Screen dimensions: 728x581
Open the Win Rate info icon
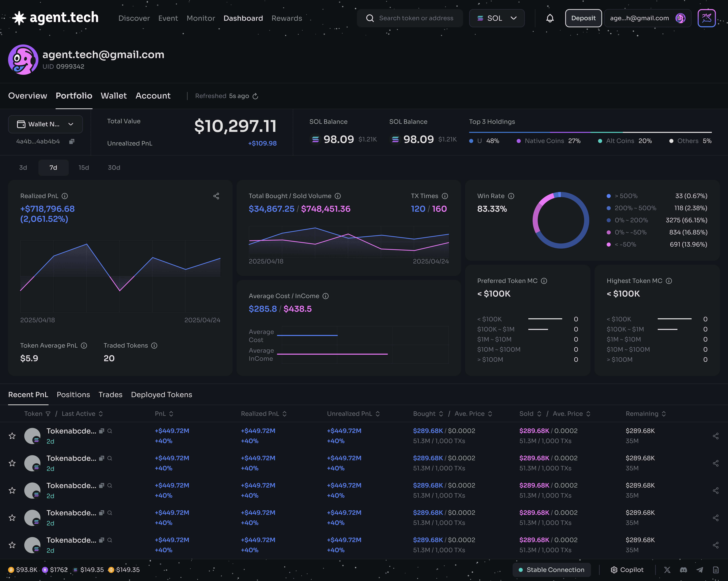(x=511, y=196)
